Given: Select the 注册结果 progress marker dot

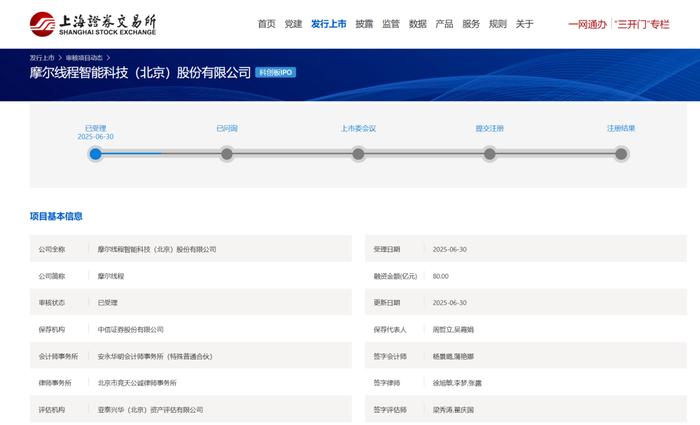Looking at the screenshot, I should pyautogui.click(x=621, y=154).
